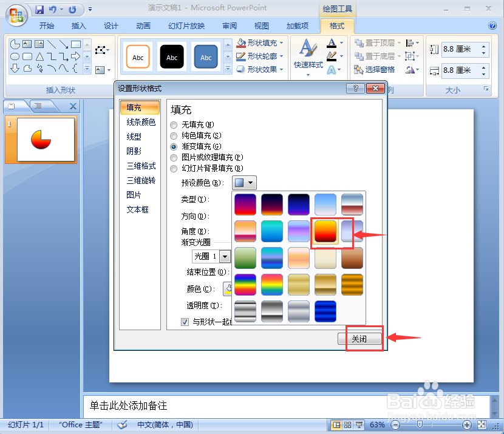Go to 3-D Format category in dialog
Screen dimensions: 504x434
click(x=141, y=166)
